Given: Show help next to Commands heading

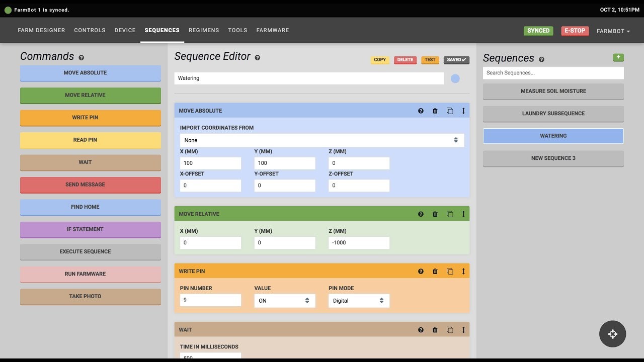Looking at the screenshot, I should coord(81,58).
